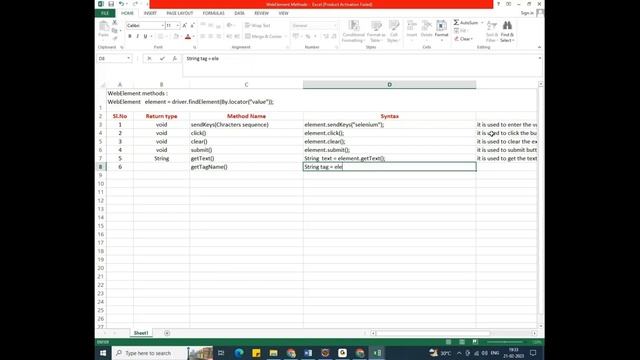The image size is (640, 360).
Task: Click the Method Name header cell
Action: [x=246, y=116]
